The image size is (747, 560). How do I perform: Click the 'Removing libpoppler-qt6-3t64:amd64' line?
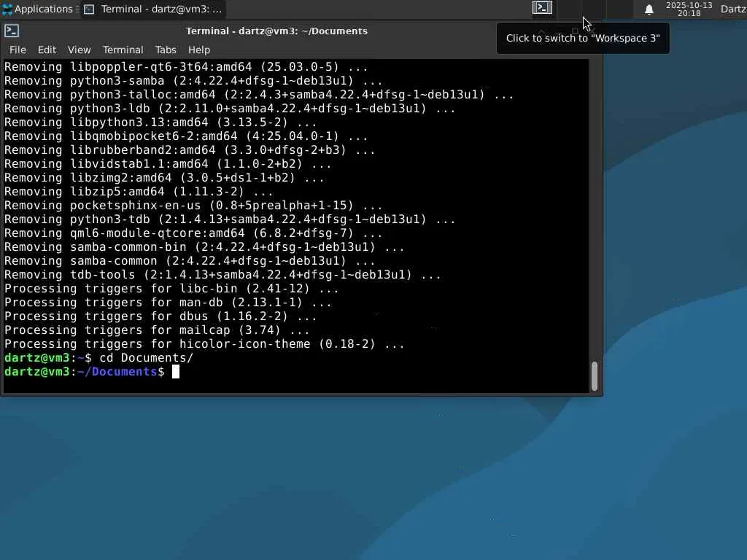186,66
